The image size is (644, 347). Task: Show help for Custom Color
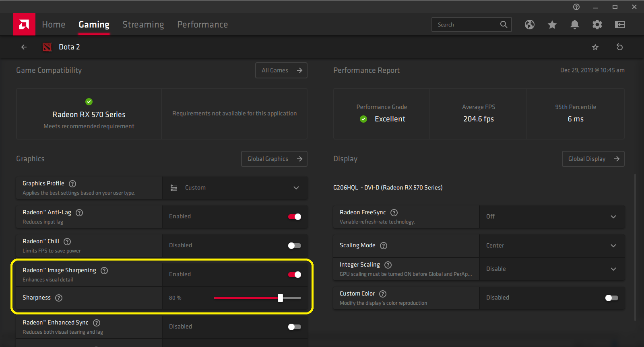[x=383, y=294]
